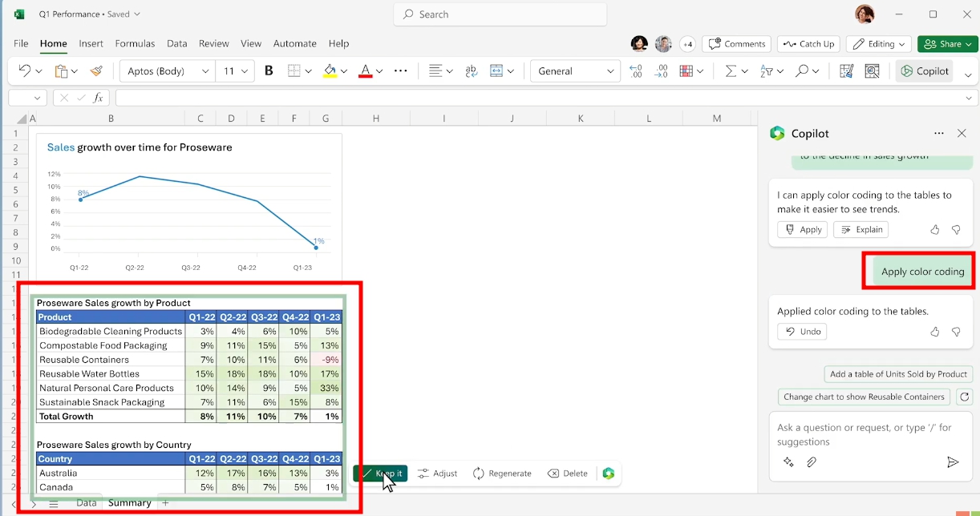
Task: Open the Help ribbon tab
Action: coord(338,44)
